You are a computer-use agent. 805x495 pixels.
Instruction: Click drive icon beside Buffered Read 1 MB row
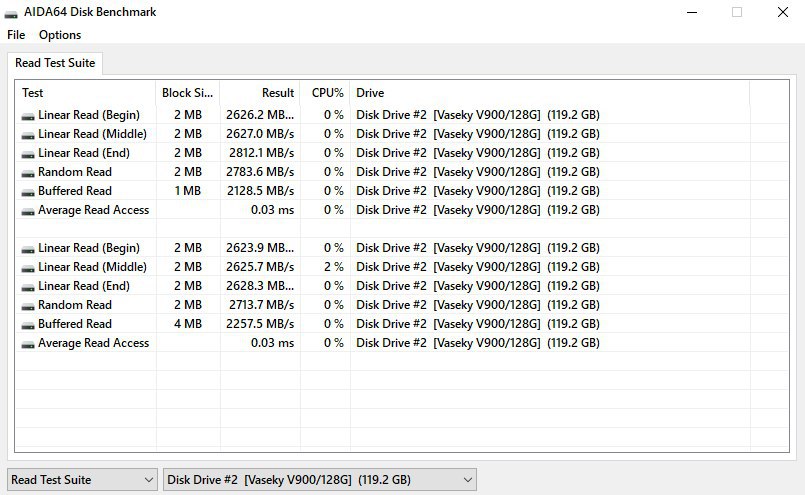tap(28, 193)
